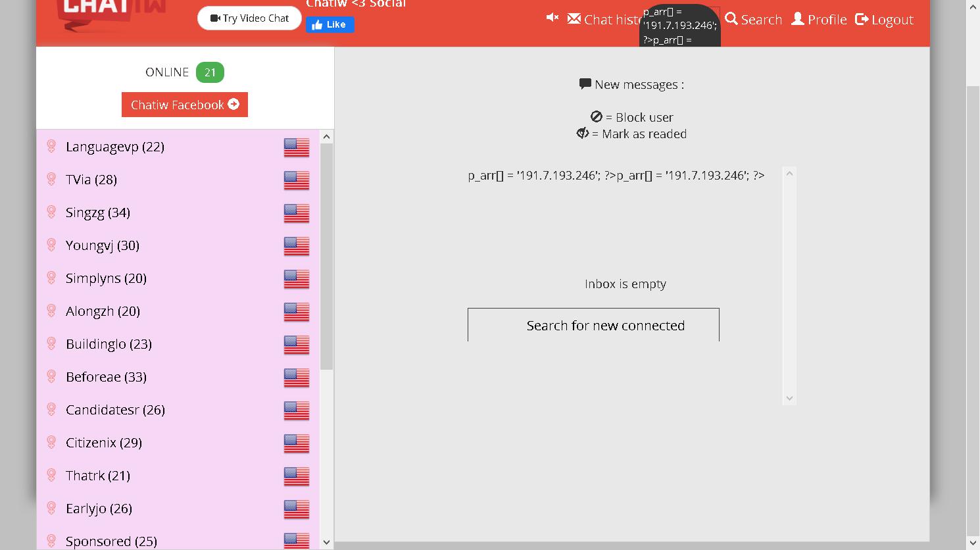
Task: Click the pin icon next to TVia
Action: [51, 179]
